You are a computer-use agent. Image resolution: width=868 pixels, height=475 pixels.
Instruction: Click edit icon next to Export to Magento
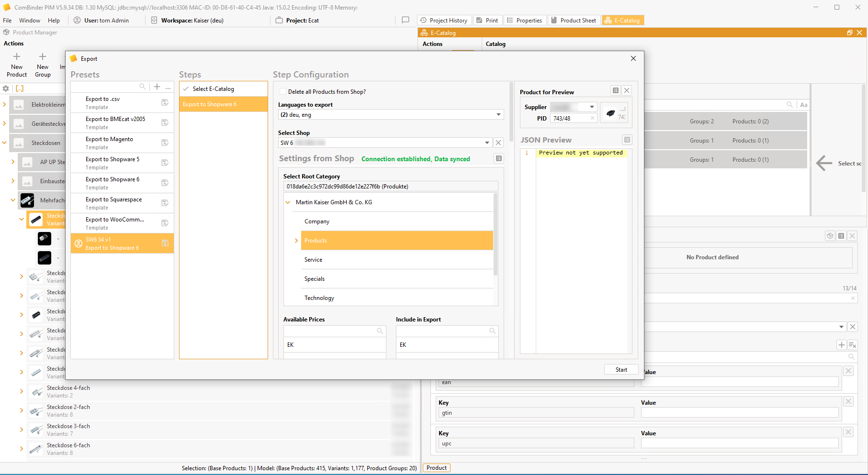[165, 143]
